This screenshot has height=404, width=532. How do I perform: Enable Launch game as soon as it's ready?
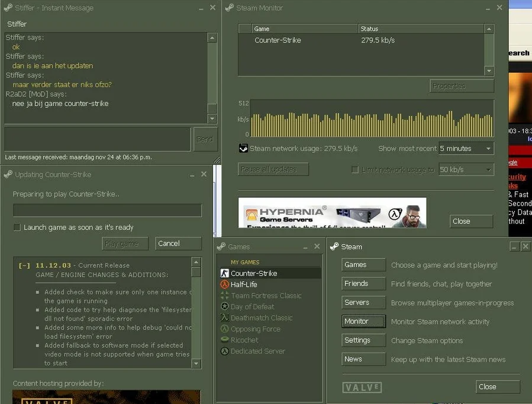click(17, 227)
